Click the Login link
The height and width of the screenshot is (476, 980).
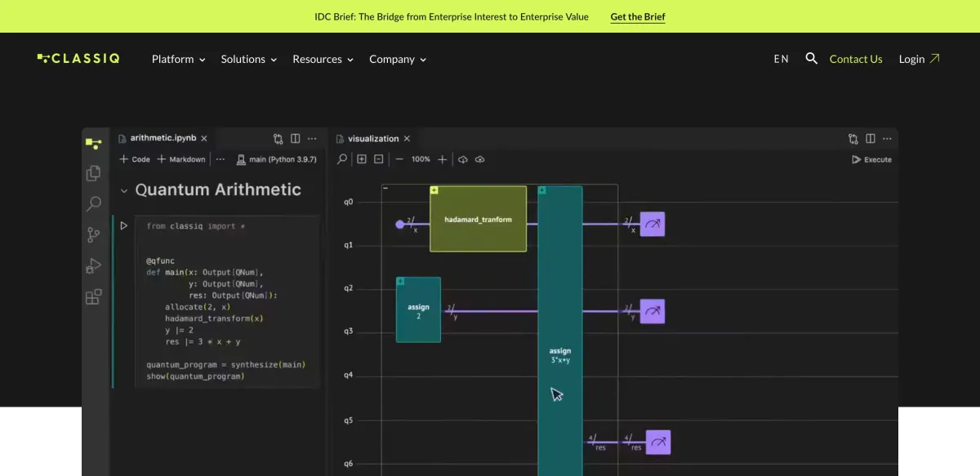920,59
